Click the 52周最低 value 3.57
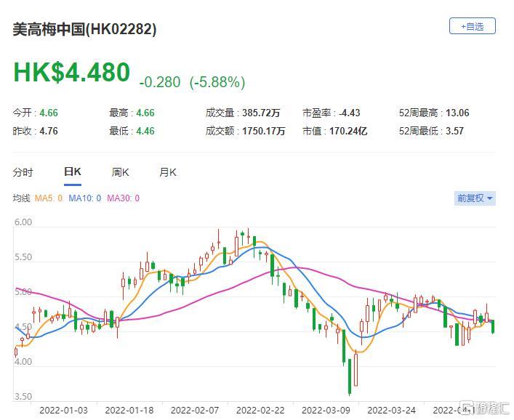514x420 pixels. pyautogui.click(x=454, y=131)
